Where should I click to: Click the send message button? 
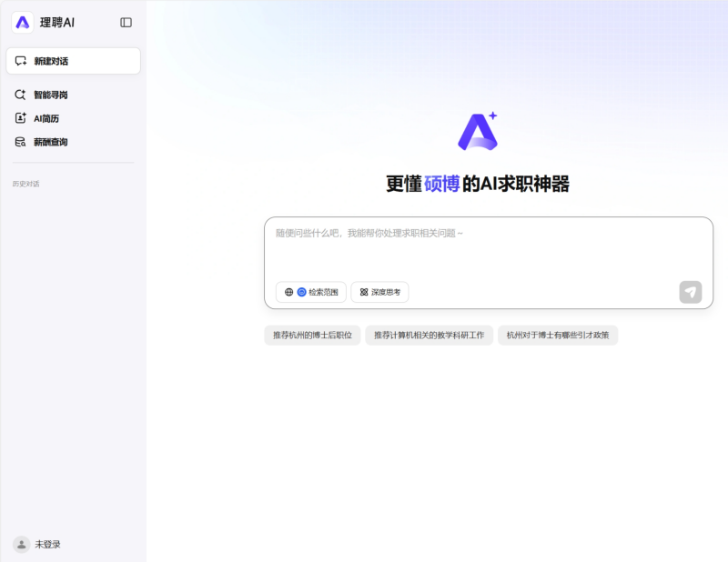click(690, 292)
